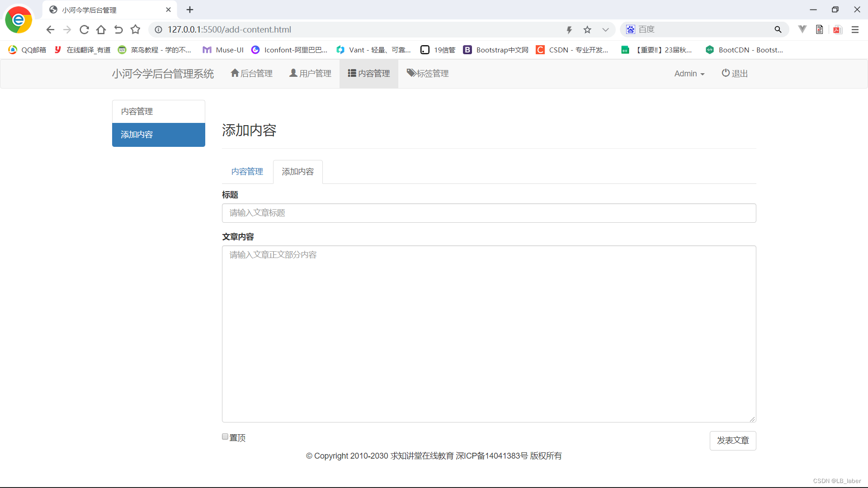This screenshot has width=868, height=488.
Task: Open the BootCDN bookmark
Action: [745, 50]
